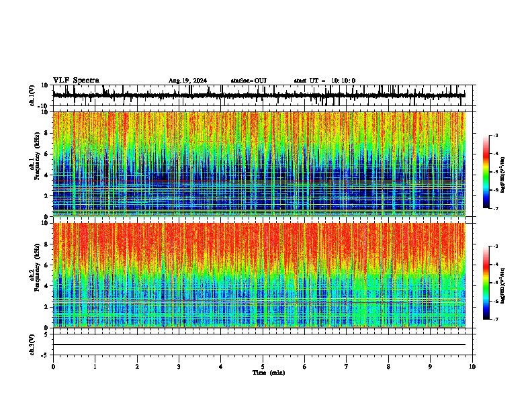
Task: Click the 'ch.3(V)' axis label
Action: coord(32,345)
